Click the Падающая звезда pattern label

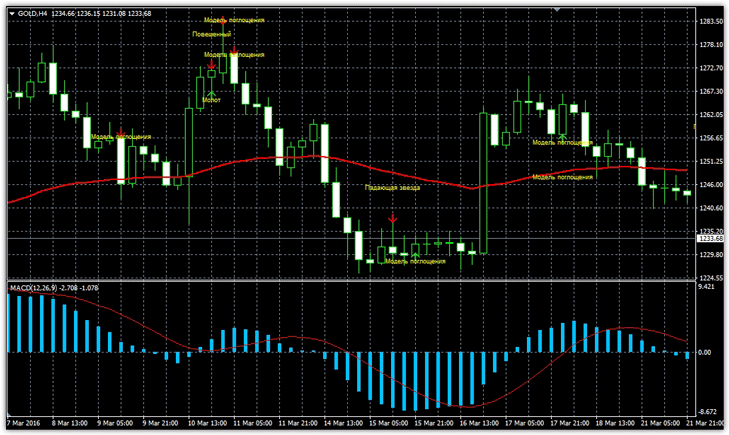click(x=392, y=187)
